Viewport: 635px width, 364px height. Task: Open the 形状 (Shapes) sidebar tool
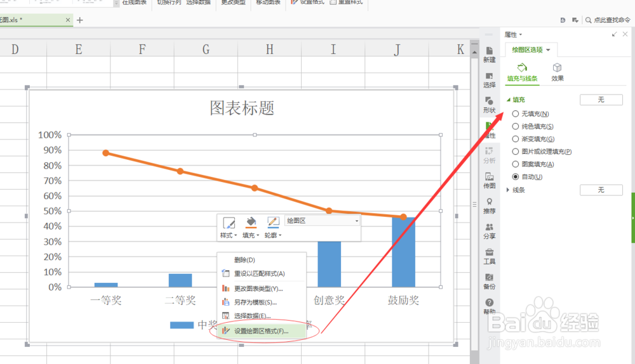[x=489, y=105]
